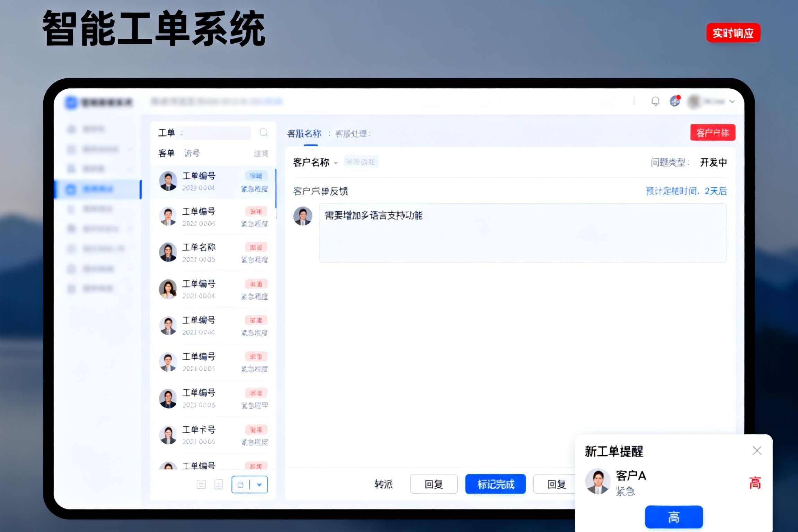Open the 客户名称 dropdown arrow

[x=336, y=163]
